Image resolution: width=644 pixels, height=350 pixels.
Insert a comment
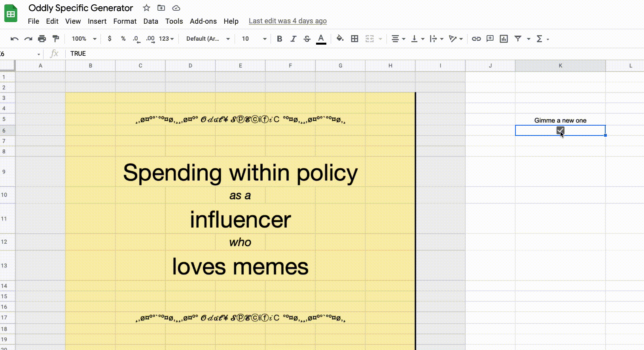pos(490,39)
